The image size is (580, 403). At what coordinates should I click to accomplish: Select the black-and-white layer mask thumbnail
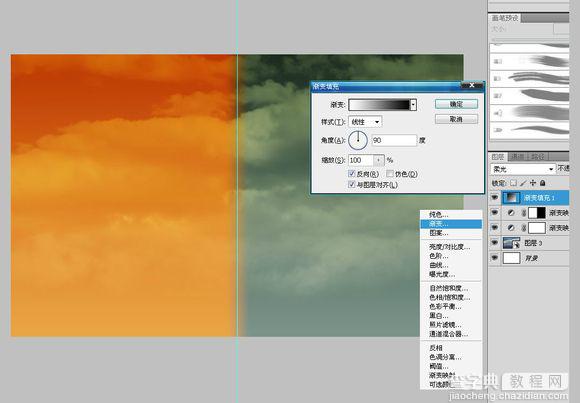[x=537, y=213]
